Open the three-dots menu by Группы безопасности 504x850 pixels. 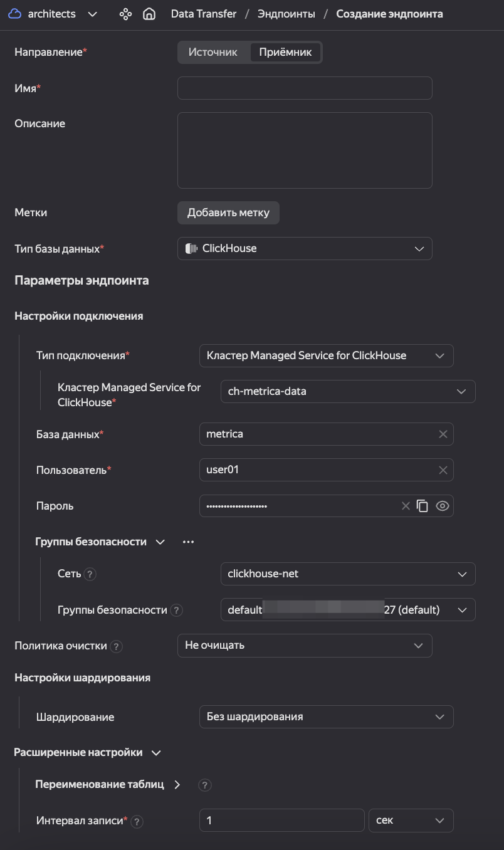pyautogui.click(x=188, y=542)
